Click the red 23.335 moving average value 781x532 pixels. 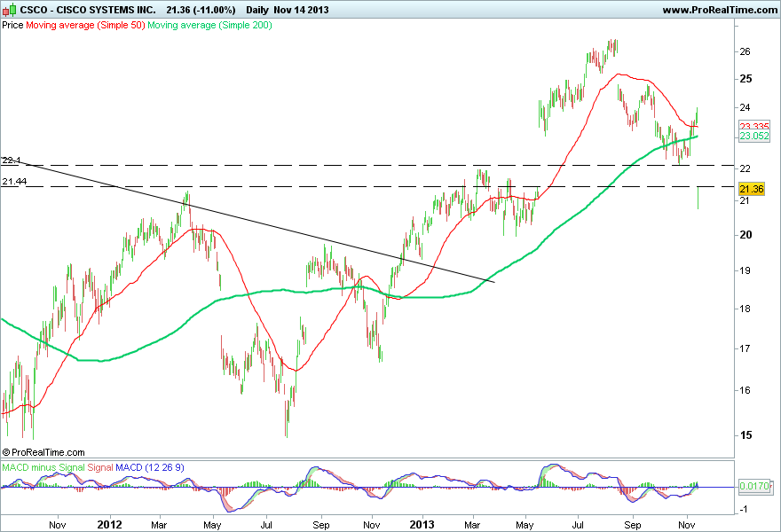tap(754, 127)
